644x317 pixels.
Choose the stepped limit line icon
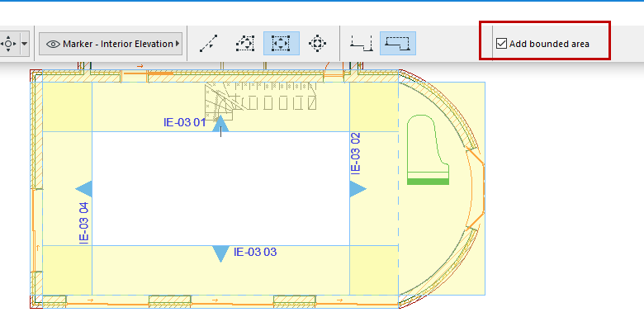click(x=398, y=44)
